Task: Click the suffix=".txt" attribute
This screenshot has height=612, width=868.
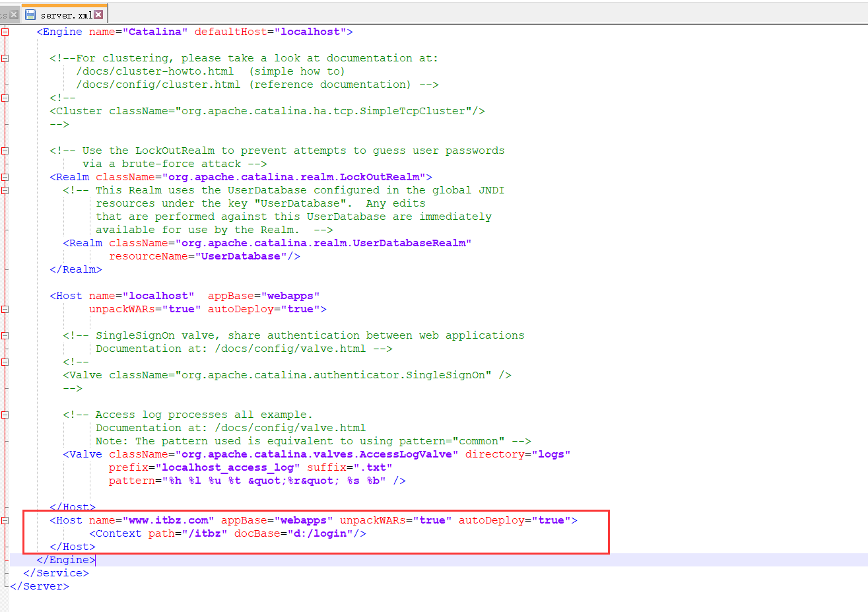Action: click(350, 467)
